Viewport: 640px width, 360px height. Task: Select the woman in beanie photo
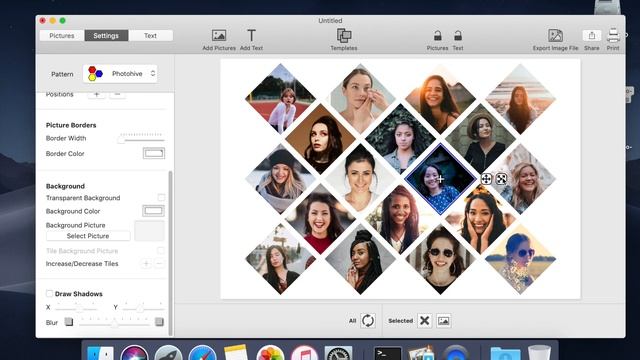(x=280, y=179)
